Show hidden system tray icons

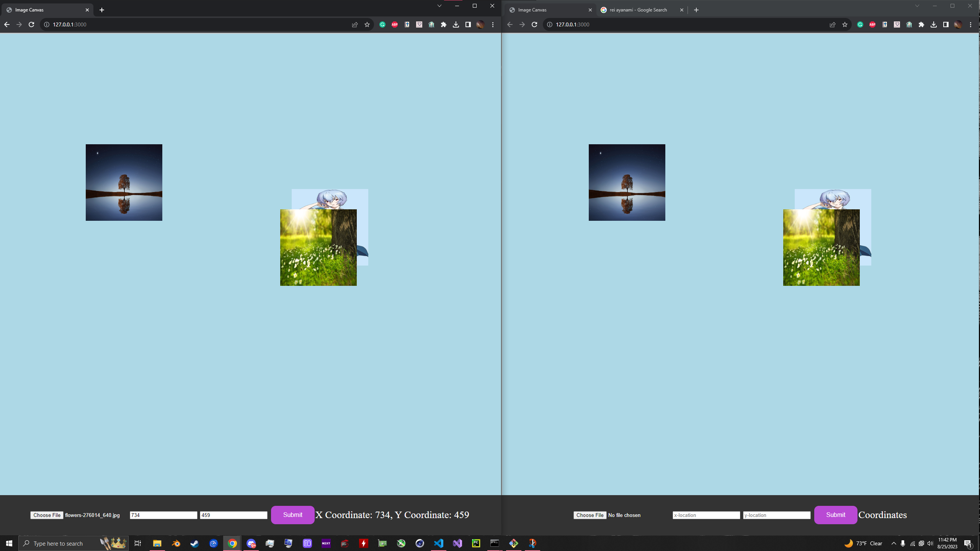click(894, 543)
